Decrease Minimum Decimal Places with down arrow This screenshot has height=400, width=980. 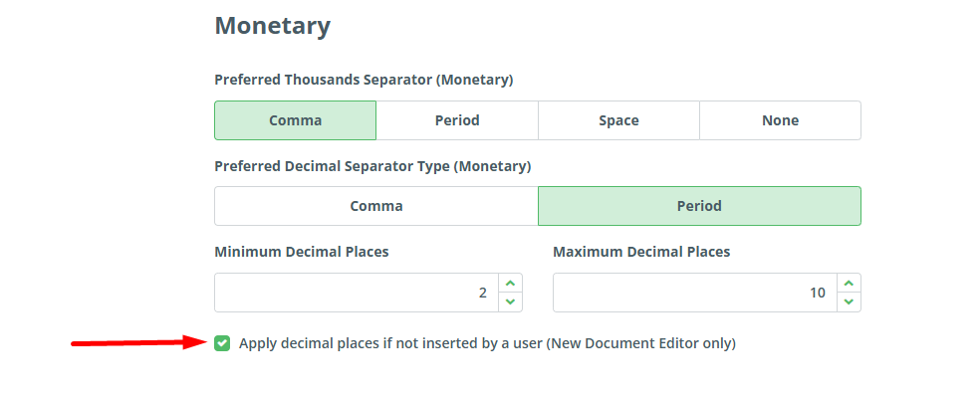coord(510,300)
